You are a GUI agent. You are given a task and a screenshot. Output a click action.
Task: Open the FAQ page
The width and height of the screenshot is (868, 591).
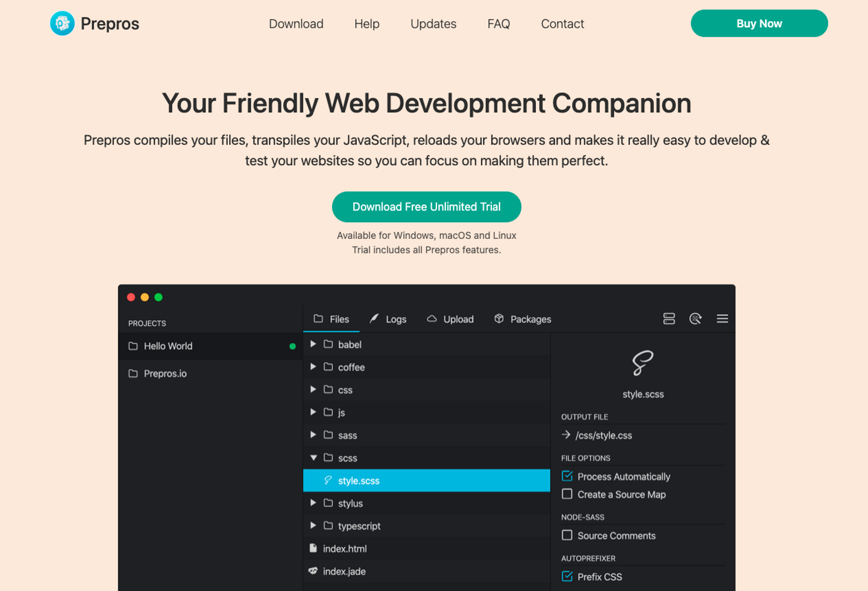click(x=498, y=24)
